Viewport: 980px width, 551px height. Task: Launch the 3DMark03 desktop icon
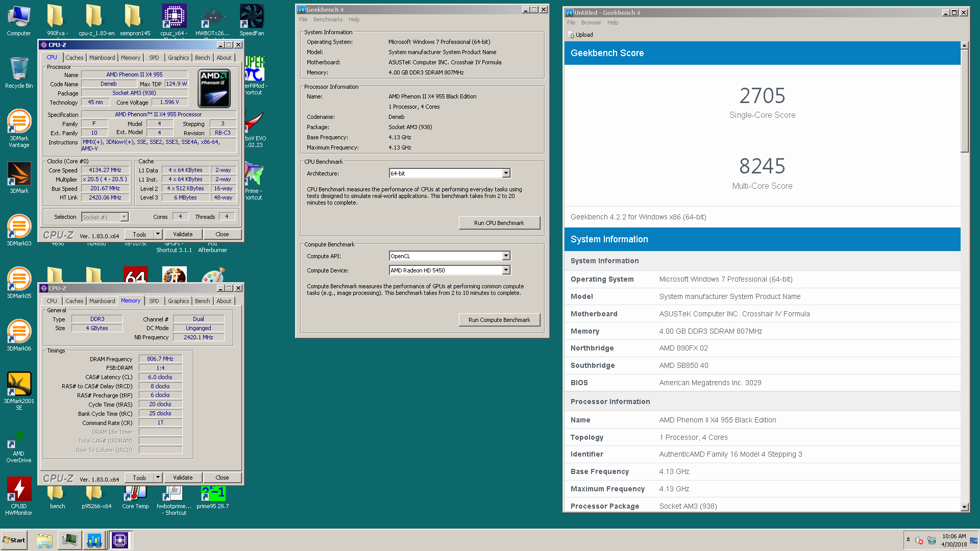tap(19, 231)
